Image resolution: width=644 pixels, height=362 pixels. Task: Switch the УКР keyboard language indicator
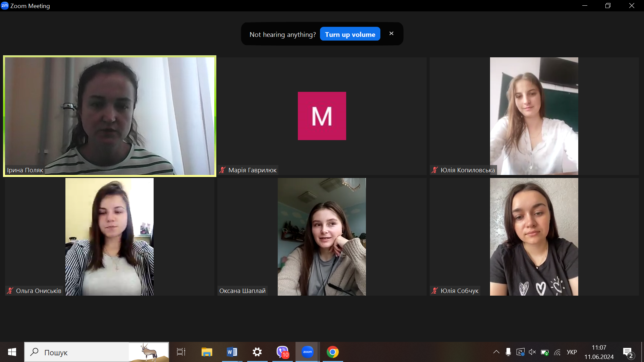(x=572, y=352)
